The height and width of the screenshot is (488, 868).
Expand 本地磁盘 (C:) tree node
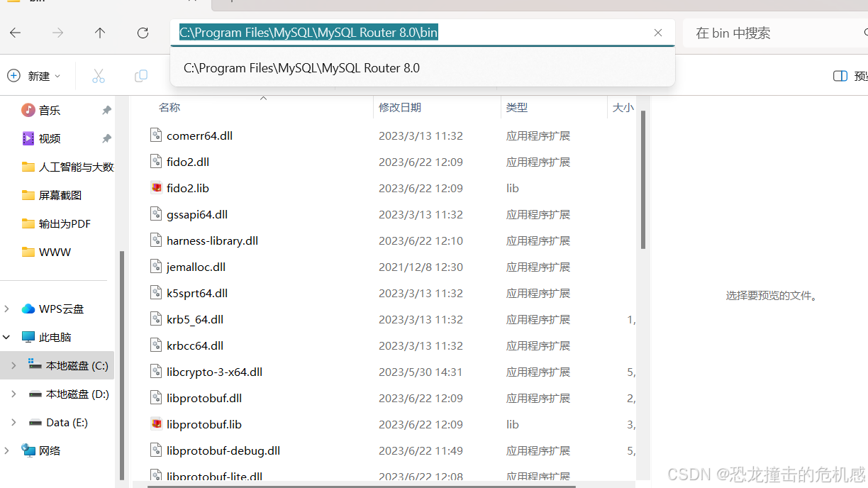point(13,365)
